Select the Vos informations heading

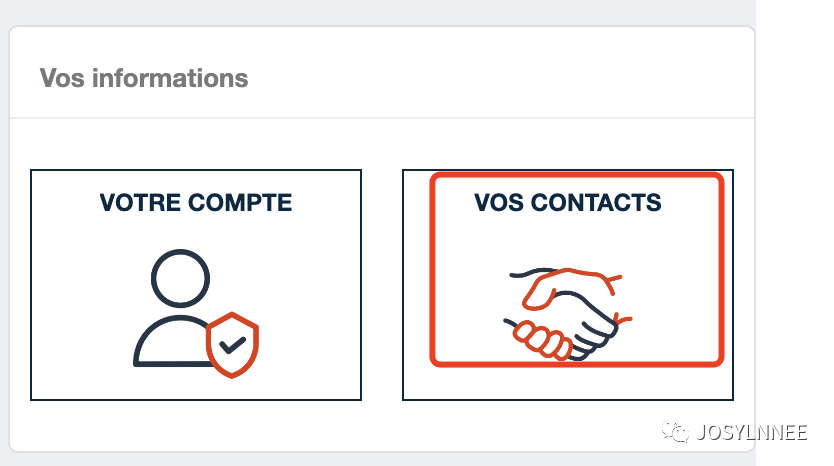[x=143, y=77]
